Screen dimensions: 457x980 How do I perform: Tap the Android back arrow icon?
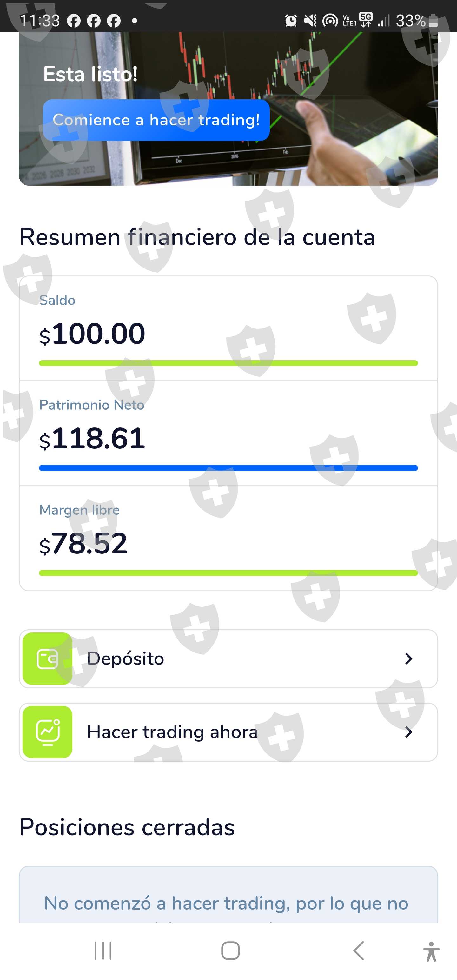coord(359,951)
